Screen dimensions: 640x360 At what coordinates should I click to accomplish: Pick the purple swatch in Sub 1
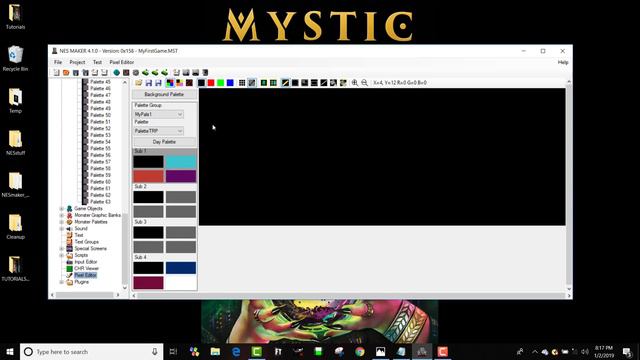pyautogui.click(x=181, y=176)
